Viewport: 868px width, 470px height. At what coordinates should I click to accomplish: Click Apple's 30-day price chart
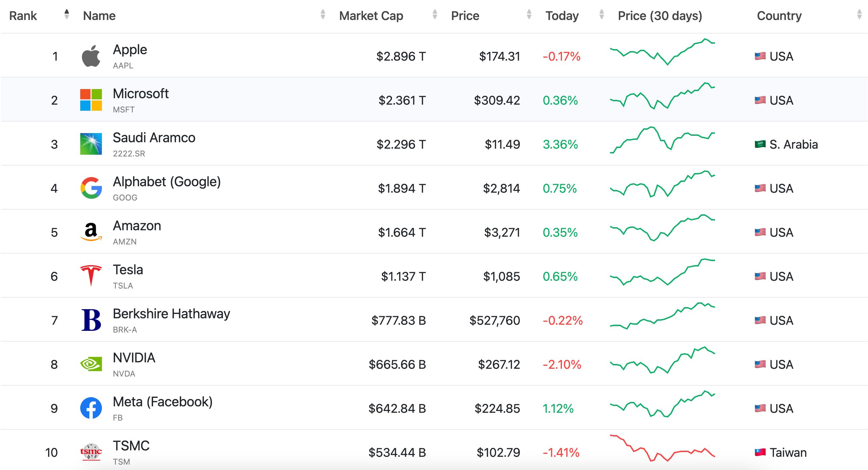(662, 51)
